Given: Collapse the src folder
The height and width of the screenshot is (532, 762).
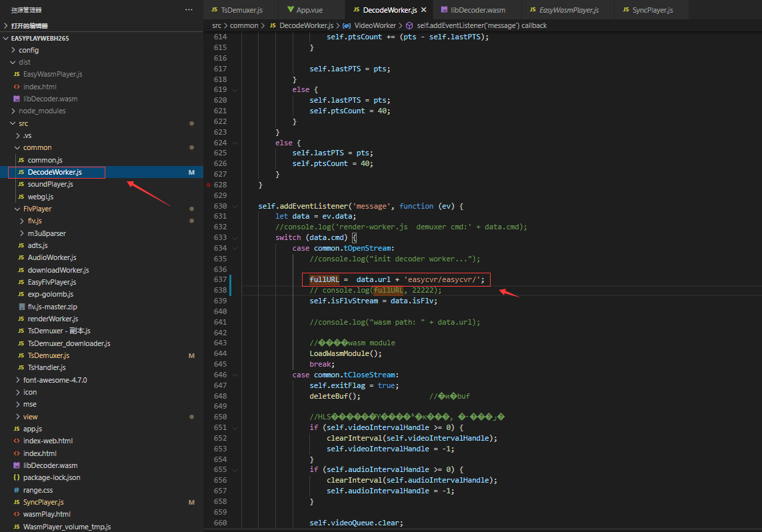Looking at the screenshot, I should point(101,123).
